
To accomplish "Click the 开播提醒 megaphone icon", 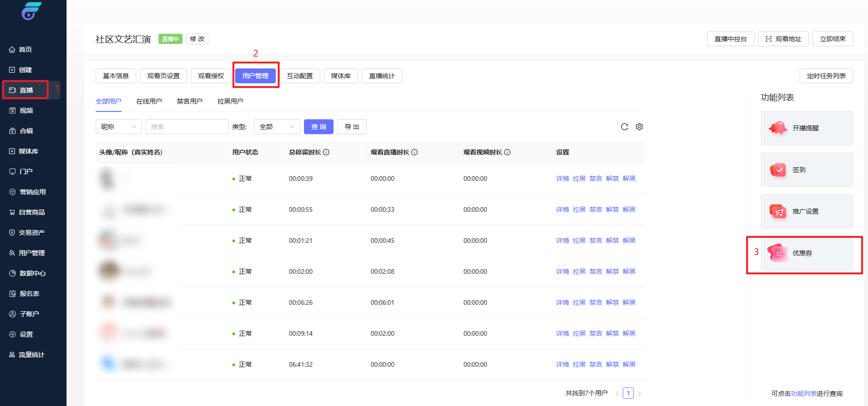I will tap(778, 128).
